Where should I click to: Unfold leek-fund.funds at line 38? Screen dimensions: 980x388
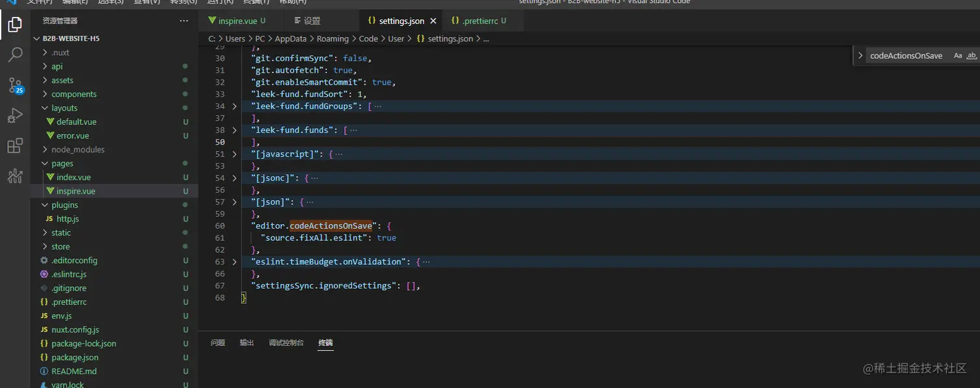[x=235, y=130]
